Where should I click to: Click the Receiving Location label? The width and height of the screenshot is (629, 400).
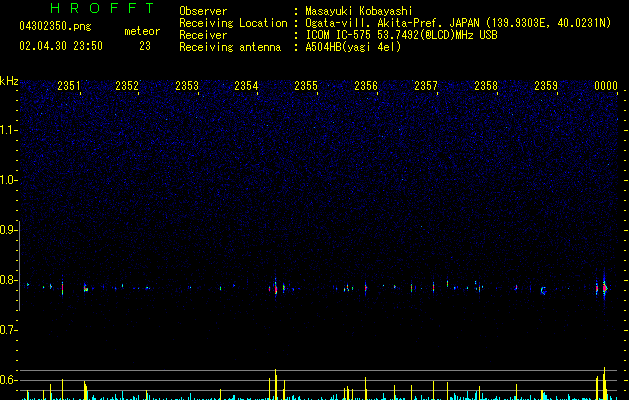(233, 23)
